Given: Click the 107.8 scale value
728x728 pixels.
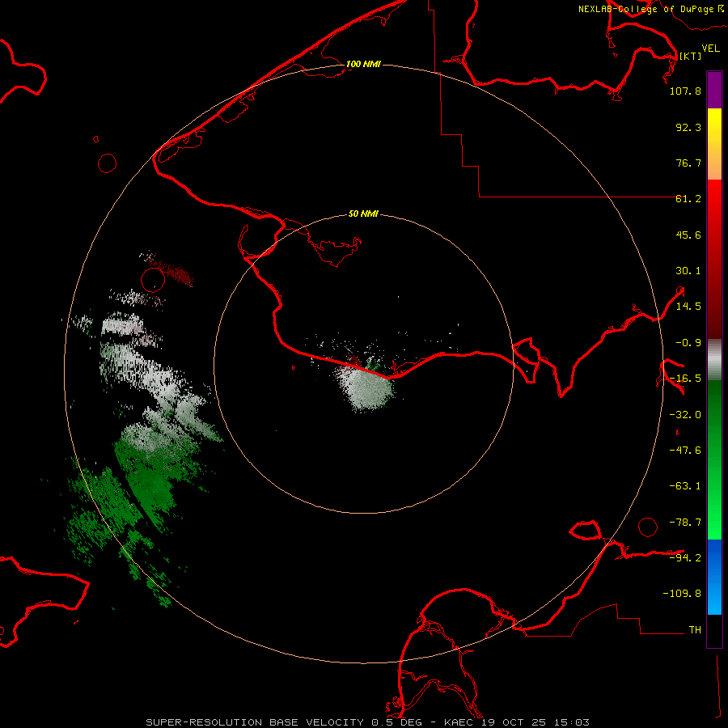Looking at the screenshot, I should (x=685, y=91).
